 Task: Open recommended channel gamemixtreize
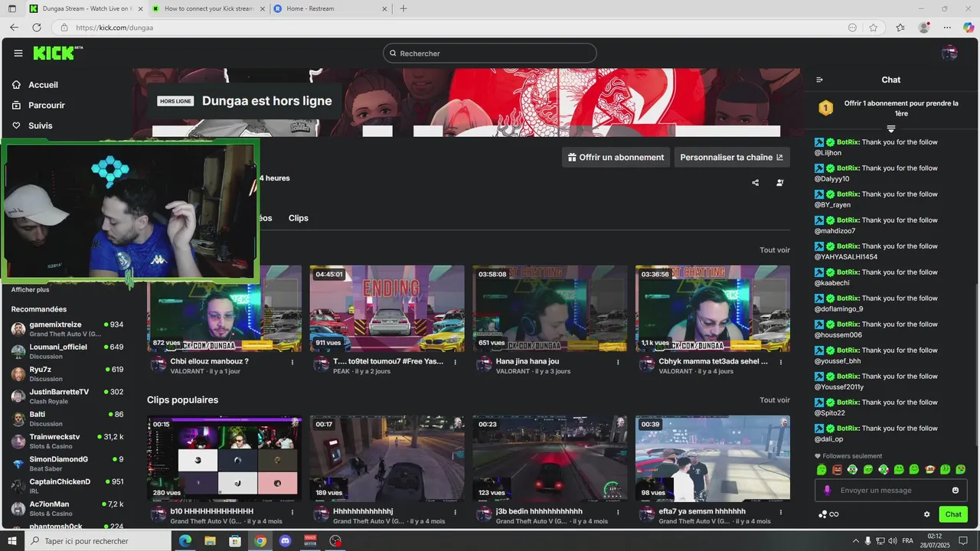(67, 329)
